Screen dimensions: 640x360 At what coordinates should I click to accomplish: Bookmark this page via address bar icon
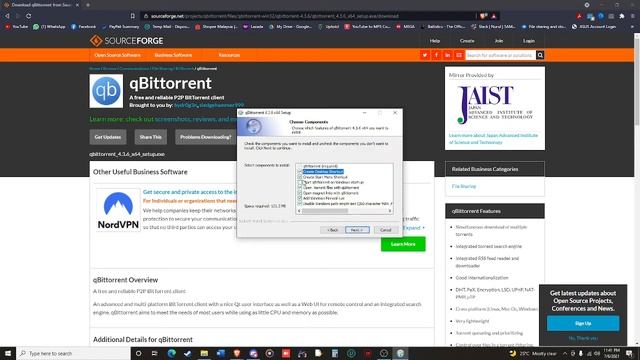[133, 16]
